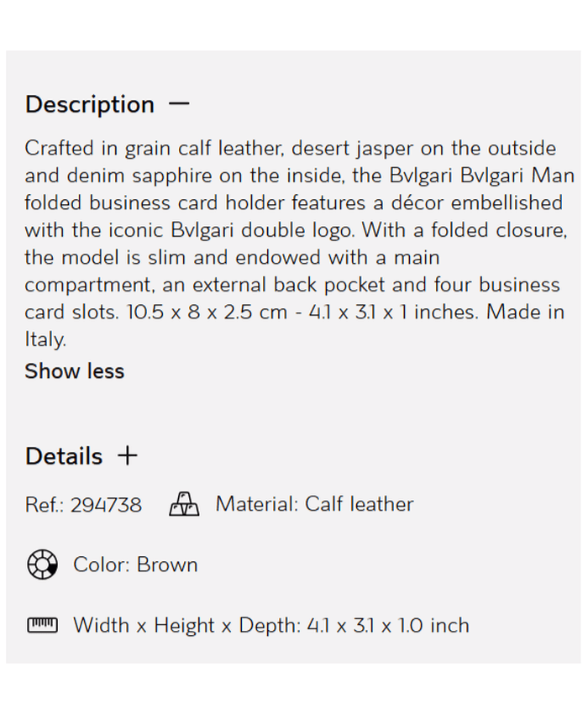The height and width of the screenshot is (714, 588).
Task: Click 'desert jasper' in the description
Action: [370, 149]
